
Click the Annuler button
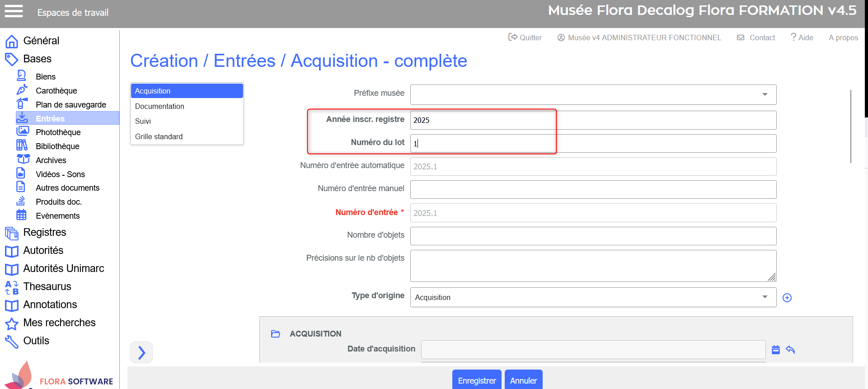(523, 380)
